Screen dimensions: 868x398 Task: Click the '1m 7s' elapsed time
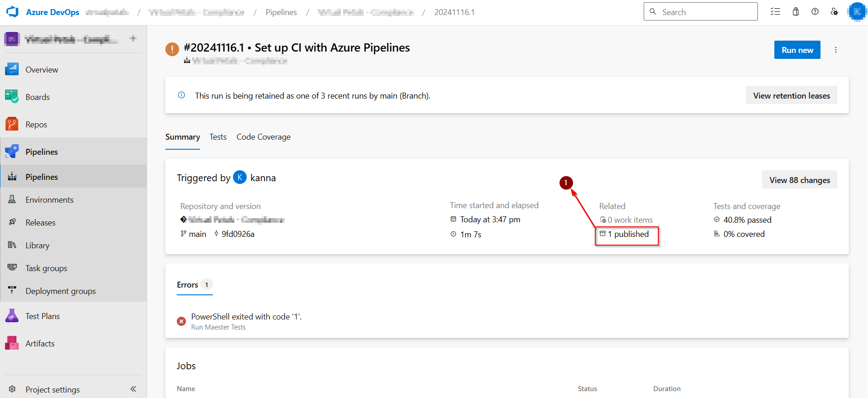pyautogui.click(x=471, y=234)
